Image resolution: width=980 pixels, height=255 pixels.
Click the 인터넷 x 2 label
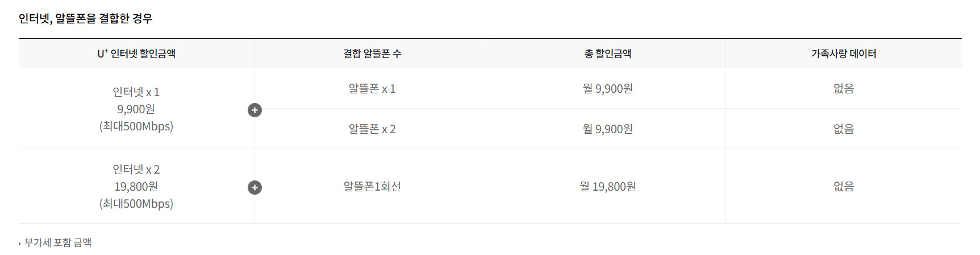click(x=136, y=170)
